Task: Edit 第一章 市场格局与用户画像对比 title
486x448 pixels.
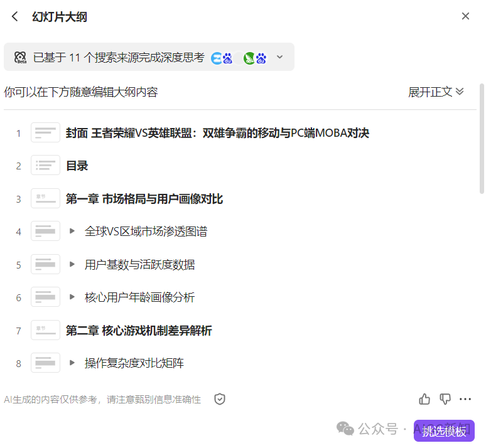Action: 144,199
